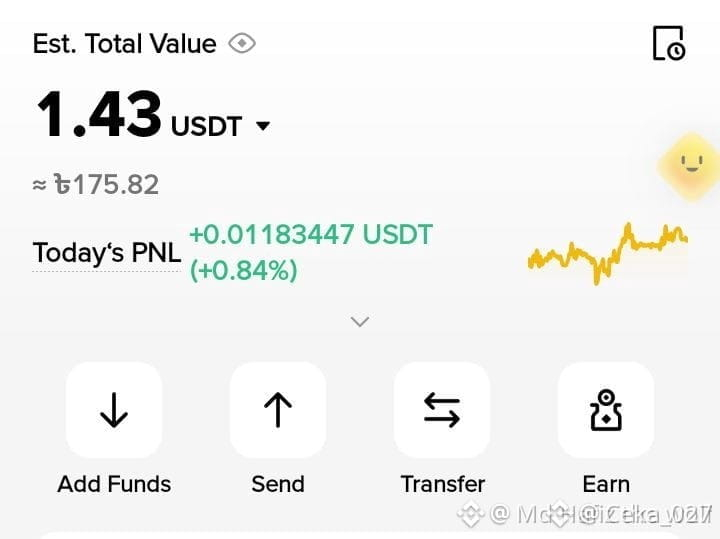The height and width of the screenshot is (539, 720).
Task: Tap the Earn icon
Action: tap(606, 410)
